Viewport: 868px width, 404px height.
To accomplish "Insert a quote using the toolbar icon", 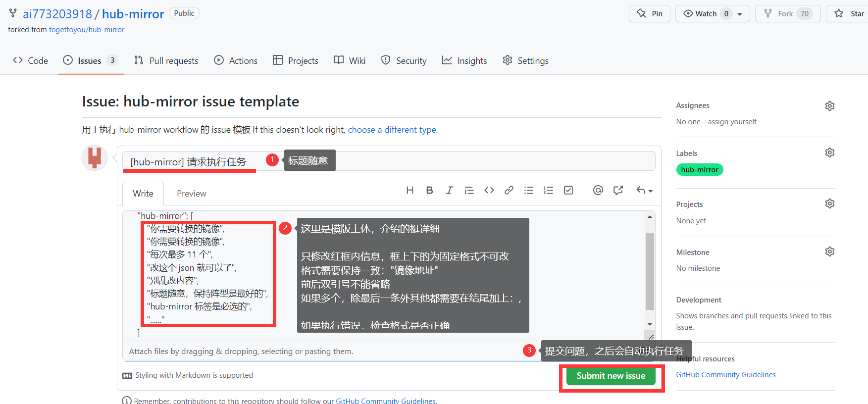I will click(x=469, y=190).
